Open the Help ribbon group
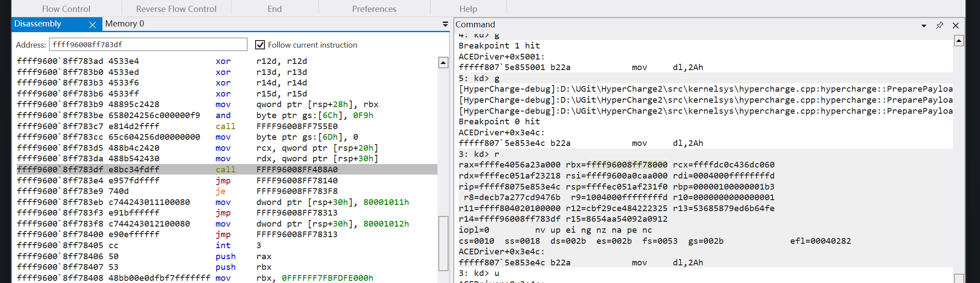This screenshot has width=980, height=283. click(468, 9)
